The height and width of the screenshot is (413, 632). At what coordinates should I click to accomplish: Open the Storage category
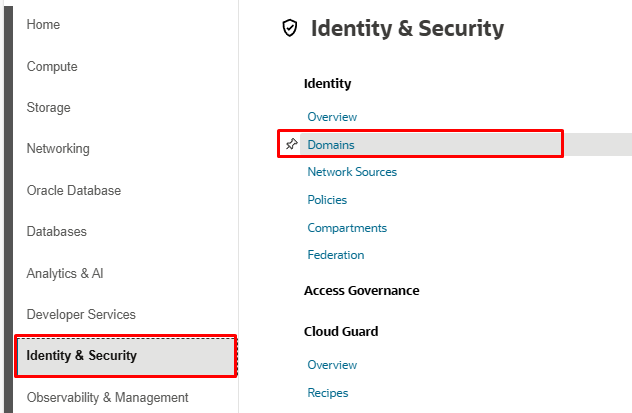48,108
